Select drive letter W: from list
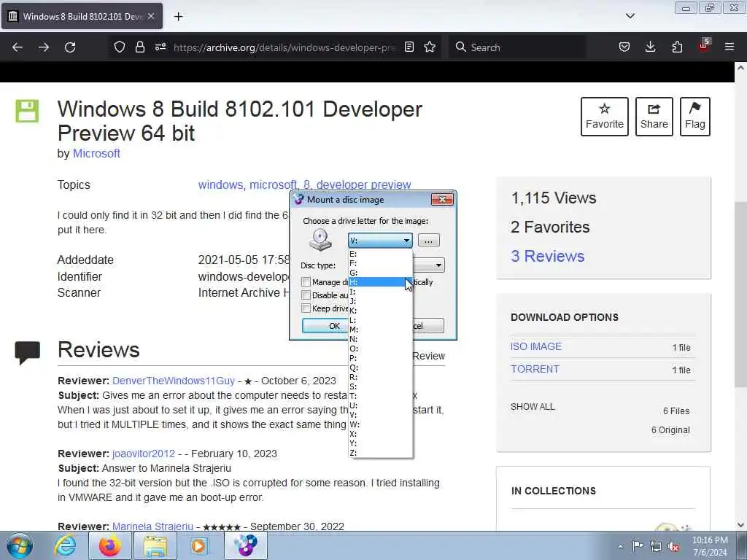The height and width of the screenshot is (560, 747). click(380, 424)
